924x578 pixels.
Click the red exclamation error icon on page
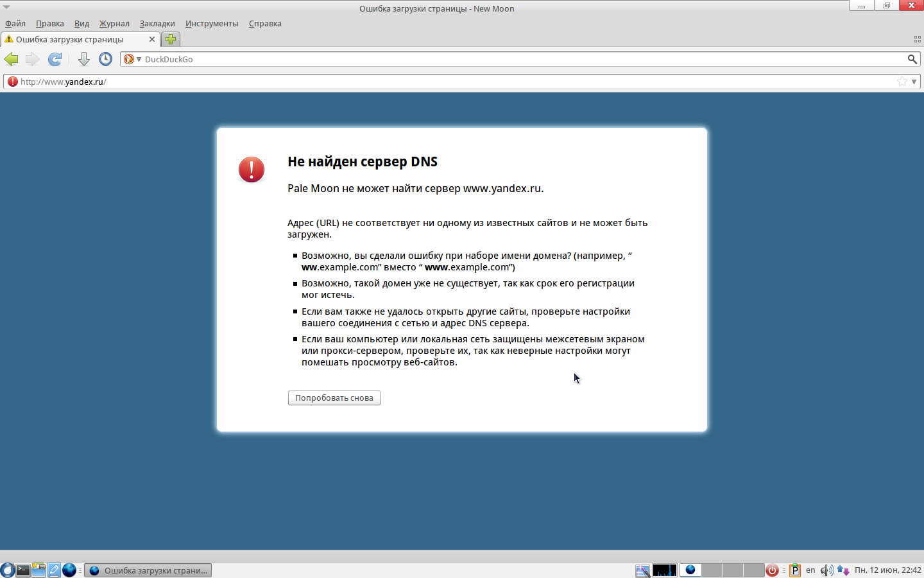click(x=252, y=170)
